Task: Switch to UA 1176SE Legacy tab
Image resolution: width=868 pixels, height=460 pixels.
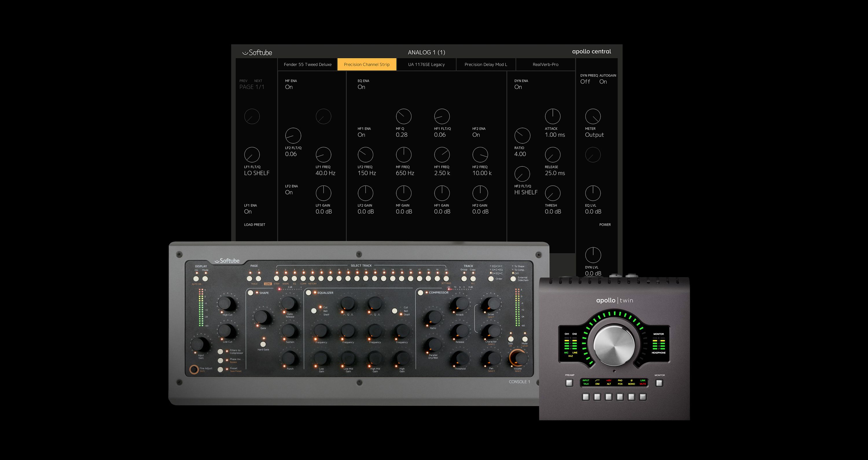Action: 426,64
